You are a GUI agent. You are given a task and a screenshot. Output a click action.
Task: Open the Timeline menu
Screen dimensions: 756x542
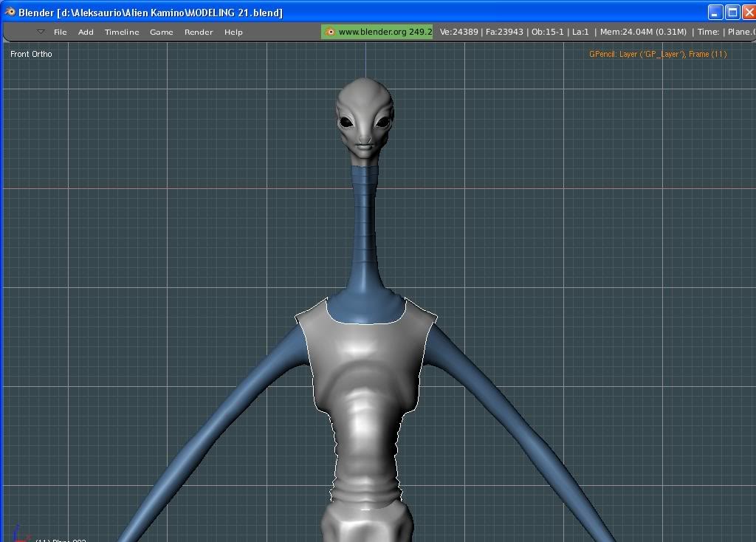(122, 32)
